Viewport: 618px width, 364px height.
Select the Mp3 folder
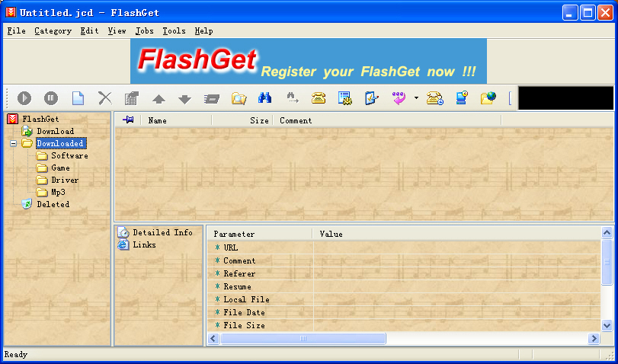pyautogui.click(x=58, y=192)
